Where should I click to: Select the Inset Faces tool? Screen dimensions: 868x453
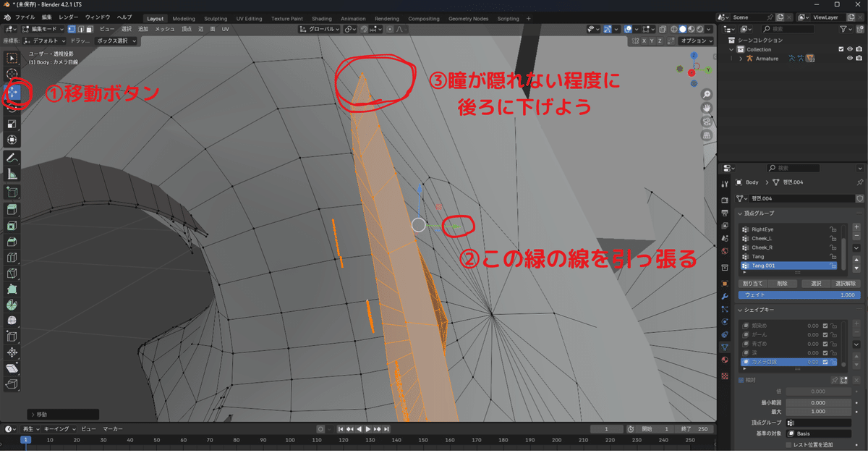click(12, 226)
